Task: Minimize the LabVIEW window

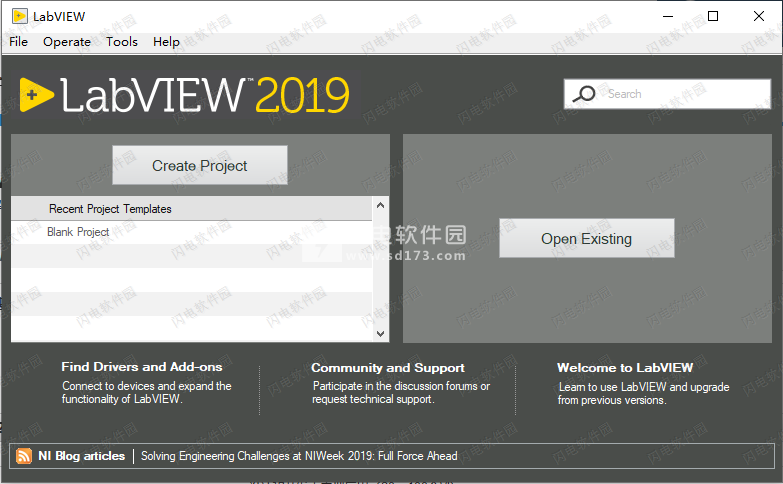Action: pos(668,16)
